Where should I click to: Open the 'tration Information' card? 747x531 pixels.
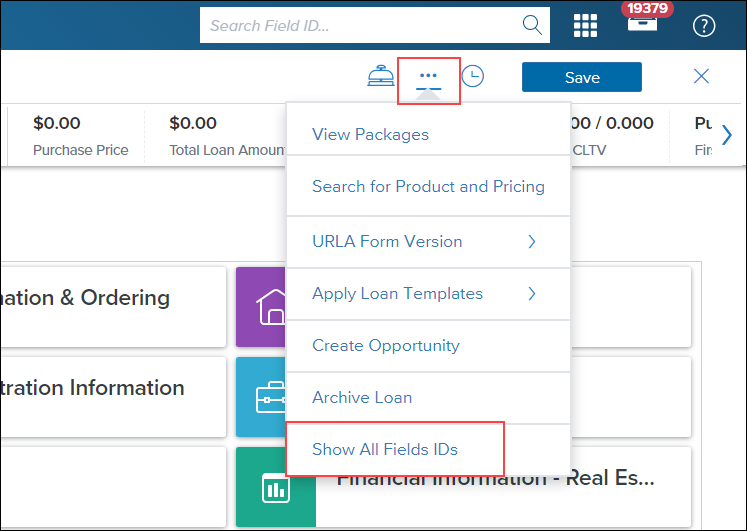click(x=113, y=397)
